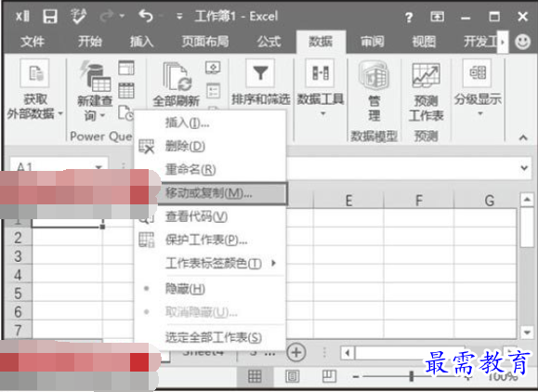Open Data Tools icon
The width and height of the screenshot is (538, 392).
point(320,73)
